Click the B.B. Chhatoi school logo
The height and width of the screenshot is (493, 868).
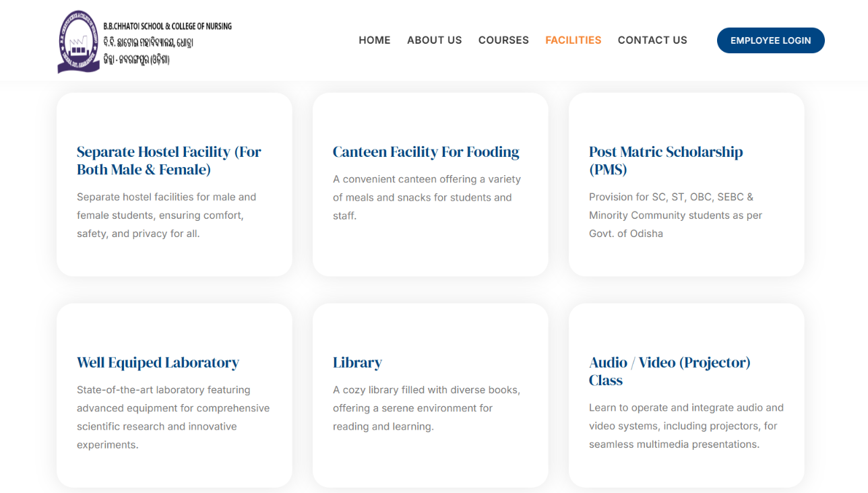(x=78, y=42)
